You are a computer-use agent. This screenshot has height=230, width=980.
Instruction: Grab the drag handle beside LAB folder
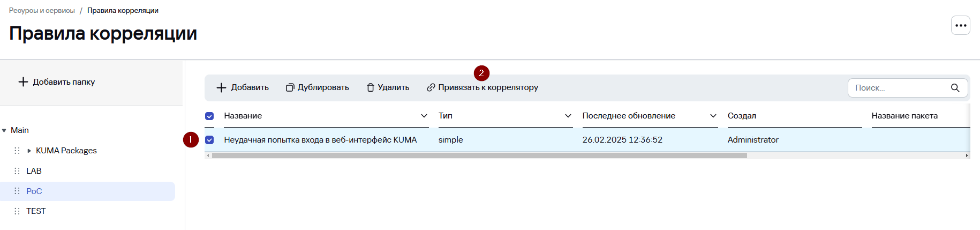coord(17,171)
